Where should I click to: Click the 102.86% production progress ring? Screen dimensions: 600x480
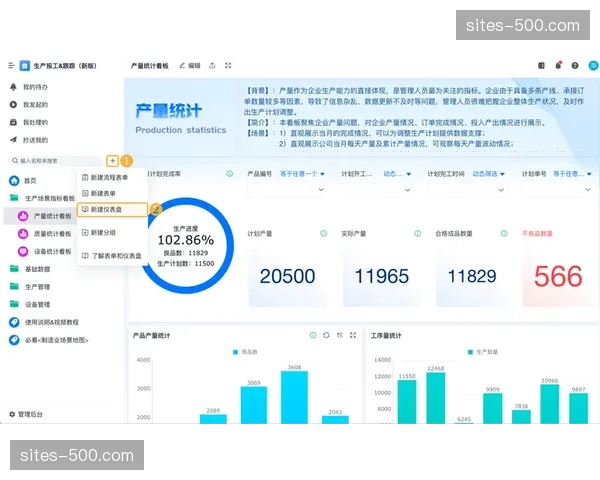[x=186, y=246]
